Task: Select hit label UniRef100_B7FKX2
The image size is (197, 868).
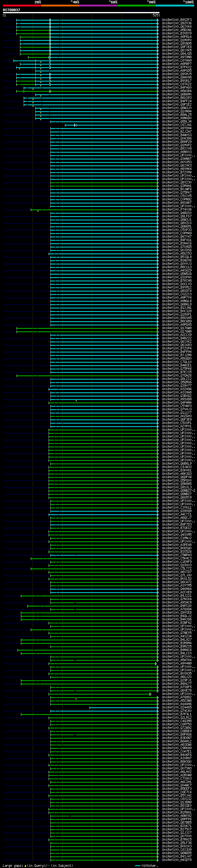Action: point(176,67)
